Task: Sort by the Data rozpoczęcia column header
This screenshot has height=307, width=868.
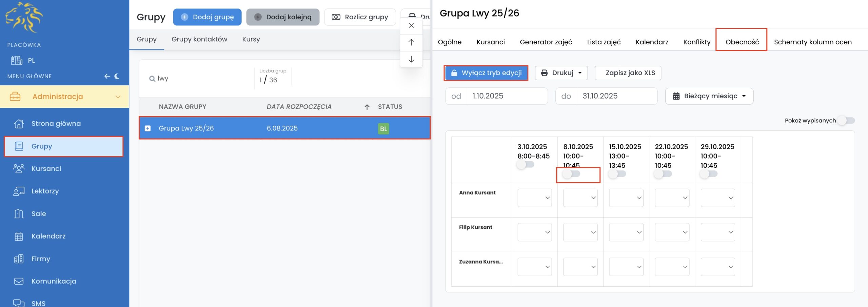Action: coord(299,107)
